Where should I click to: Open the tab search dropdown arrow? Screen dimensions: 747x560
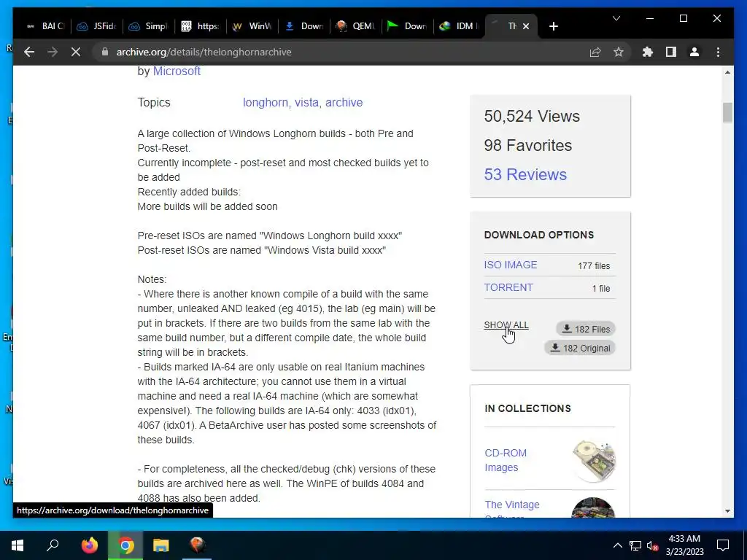(616, 18)
